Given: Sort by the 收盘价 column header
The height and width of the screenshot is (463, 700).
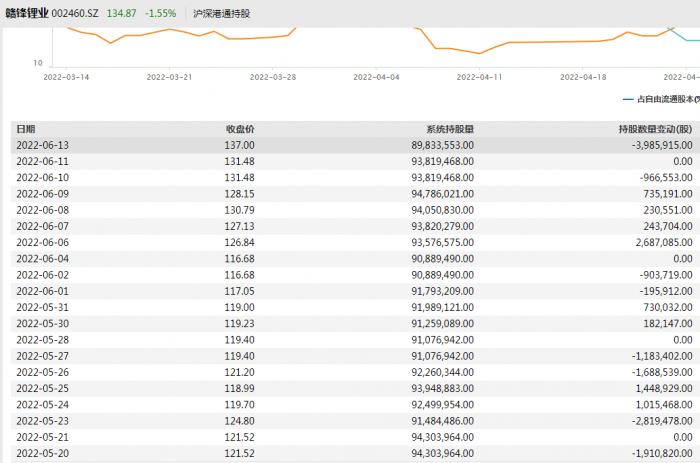Looking at the screenshot, I should click(x=240, y=129).
